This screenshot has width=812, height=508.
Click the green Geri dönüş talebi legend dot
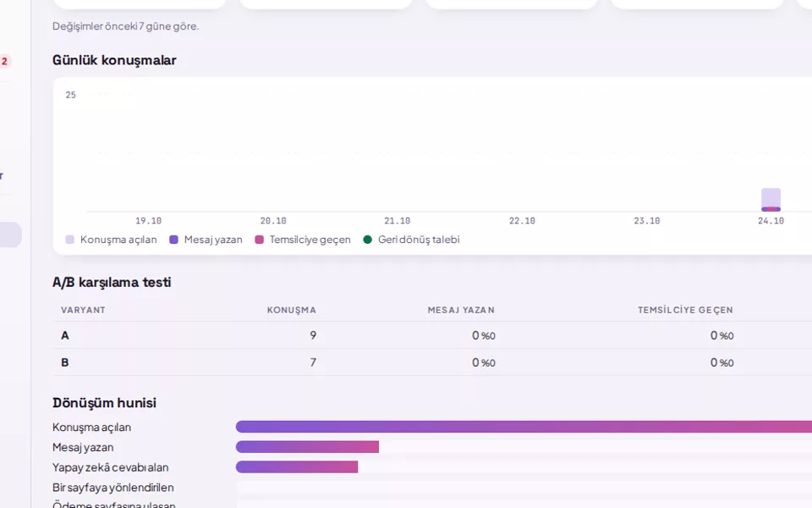pyautogui.click(x=368, y=240)
